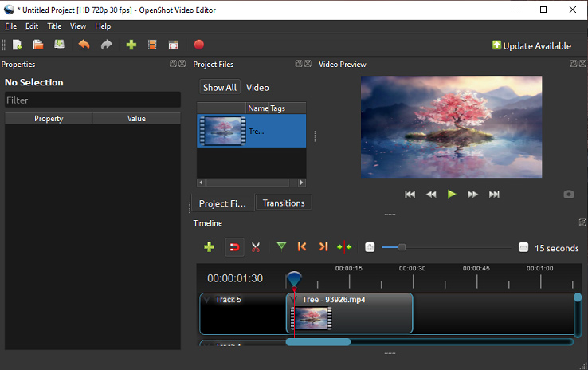
Task: Click the blue playhead marker on the ruler
Action: (294, 280)
